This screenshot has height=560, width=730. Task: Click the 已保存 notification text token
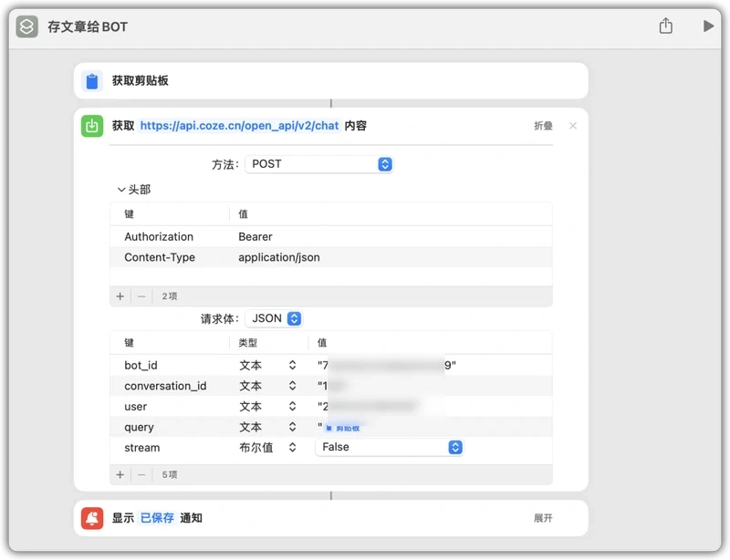coord(157,518)
